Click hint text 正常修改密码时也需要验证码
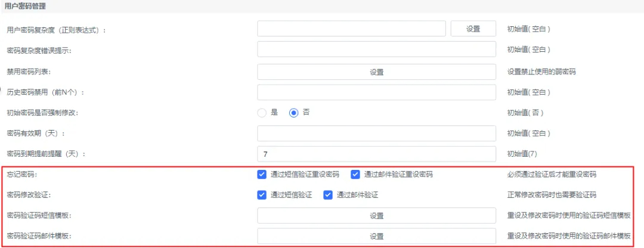This screenshot has width=644, height=248. tap(552, 195)
